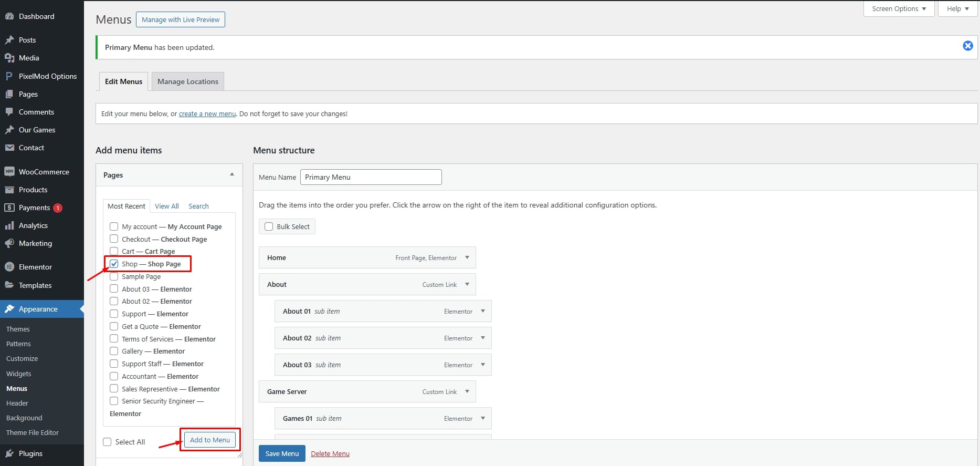Click the Payments notification badge
Screen dimensions: 980x466
coord(58,208)
